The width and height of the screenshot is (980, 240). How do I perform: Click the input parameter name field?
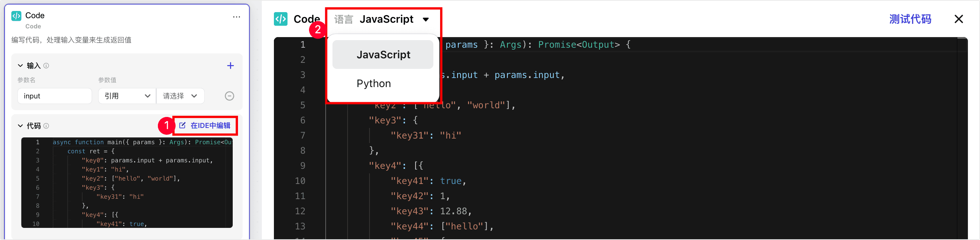(x=54, y=96)
